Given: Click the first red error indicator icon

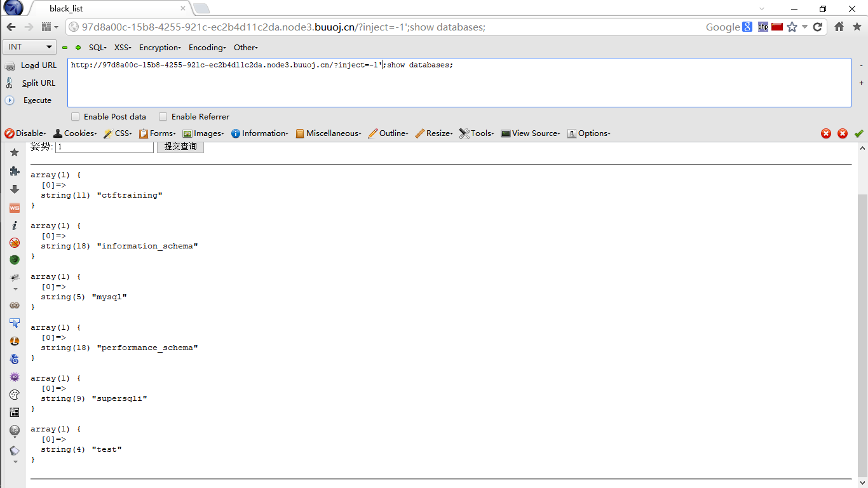Looking at the screenshot, I should [x=826, y=133].
